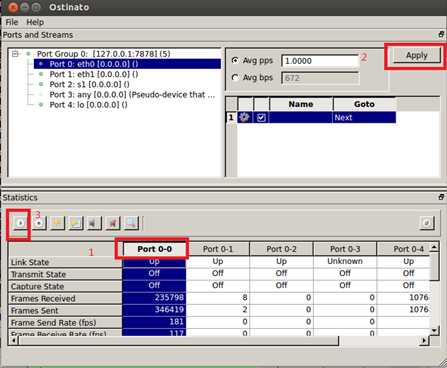Clear selected port statistics icon
447x368 pixels.
[x=57, y=223]
